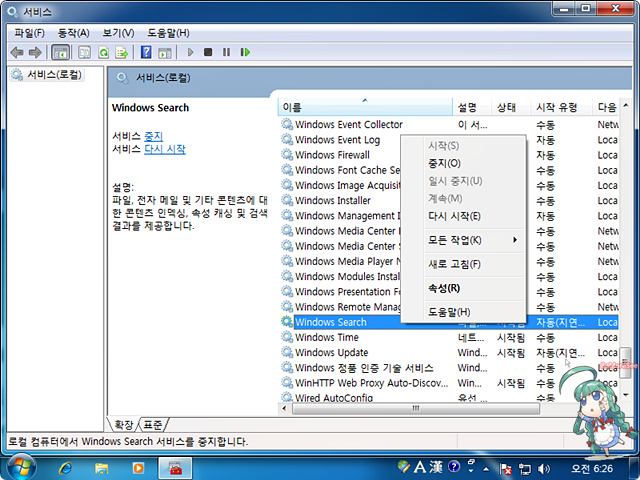This screenshot has height=480, width=640.
Task: Open the 파일(F) menu
Action: pyautogui.click(x=29, y=33)
